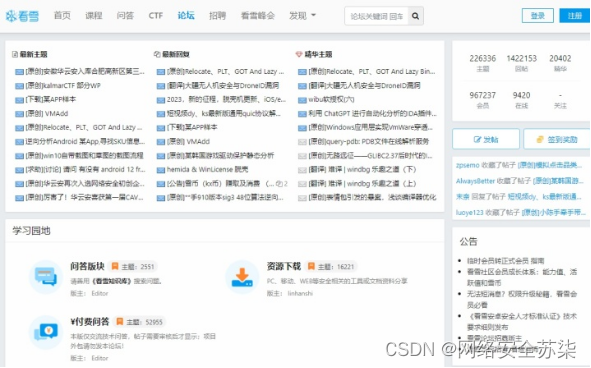591x368 pixels.
Task: Open moderator linhanshi's profile link
Action: (x=300, y=293)
